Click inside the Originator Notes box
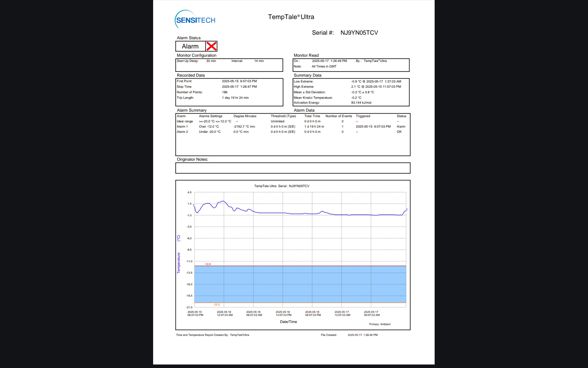Screen dimensions: 588x368 pos(293,168)
